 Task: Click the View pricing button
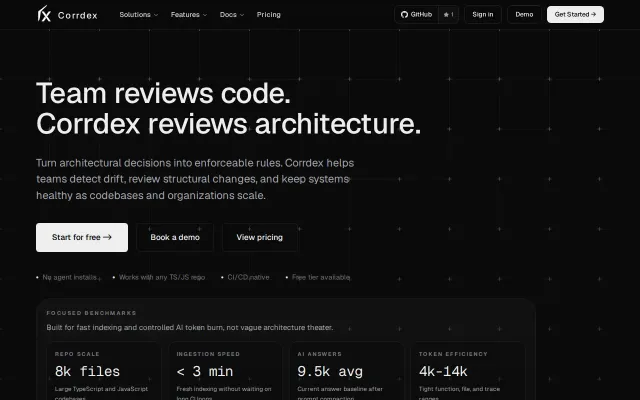pyautogui.click(x=260, y=237)
